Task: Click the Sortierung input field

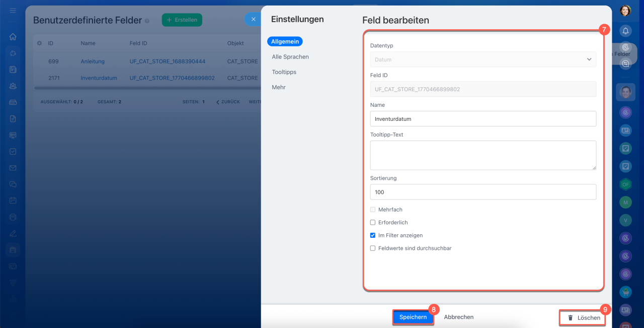Action: [483, 192]
